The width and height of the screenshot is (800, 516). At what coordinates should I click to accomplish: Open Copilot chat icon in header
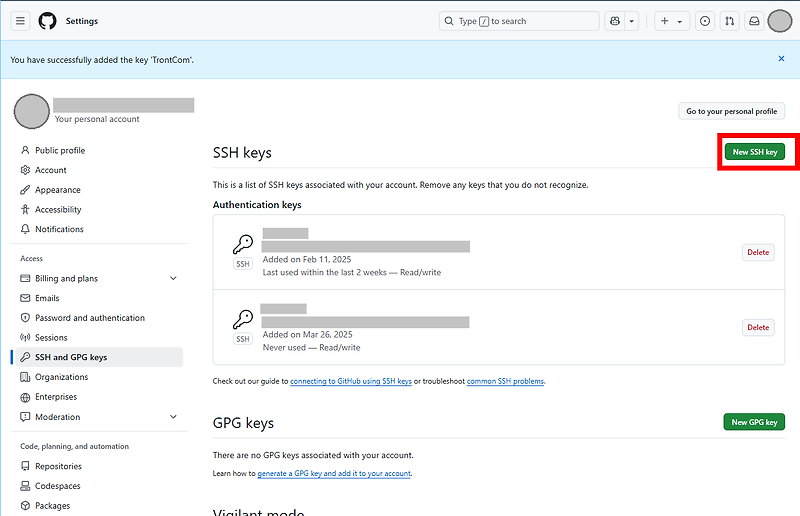pyautogui.click(x=615, y=21)
